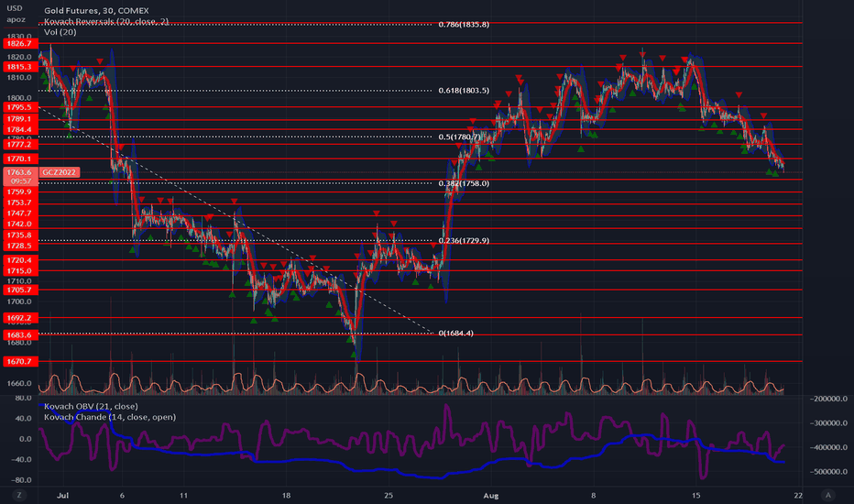
Task: Click the USD currency label
Action: 15,8
